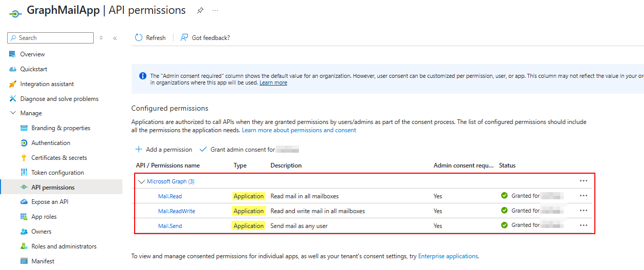Click 'Send mail as any user' description

point(299,226)
